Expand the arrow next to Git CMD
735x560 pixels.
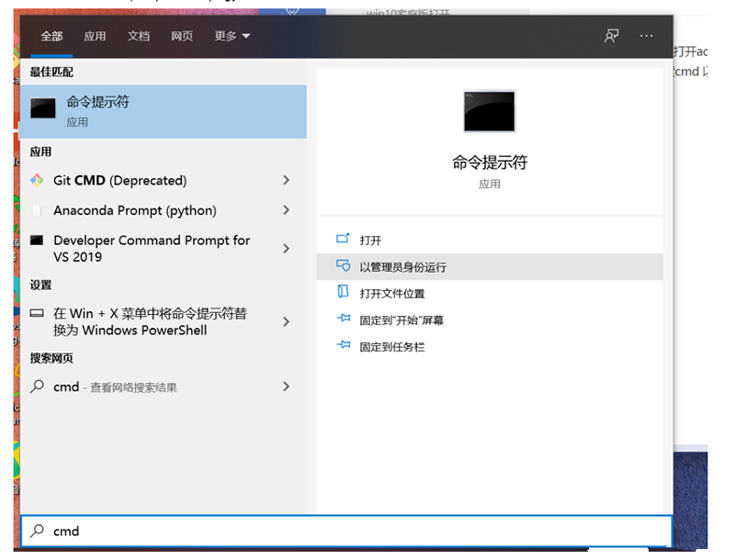[286, 180]
